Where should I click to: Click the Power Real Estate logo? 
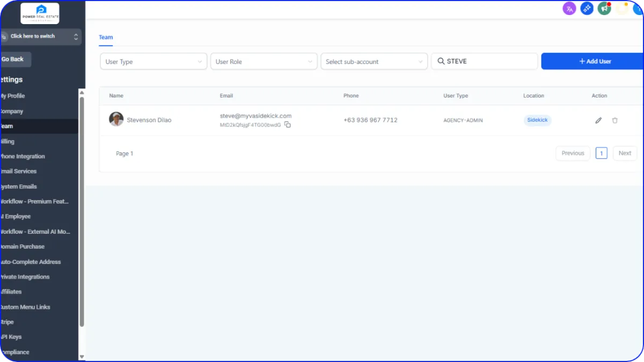click(40, 13)
